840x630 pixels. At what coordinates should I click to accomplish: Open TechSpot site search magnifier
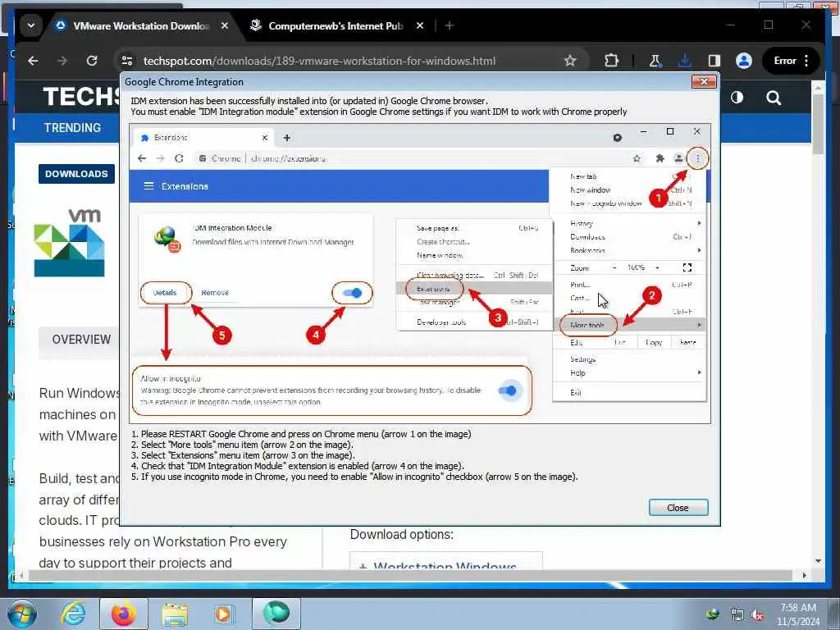pyautogui.click(x=774, y=98)
